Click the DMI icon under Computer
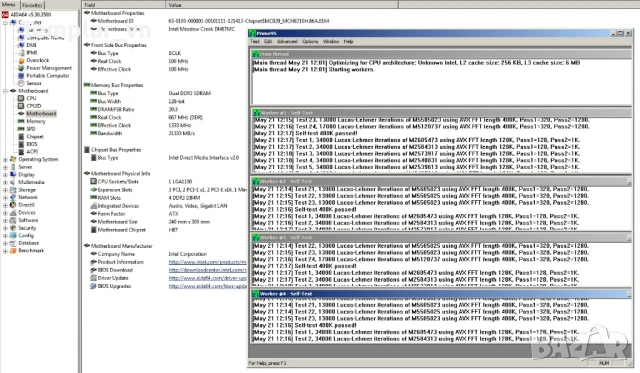Image resolution: width=640 pixels, height=373 pixels. click(21, 45)
